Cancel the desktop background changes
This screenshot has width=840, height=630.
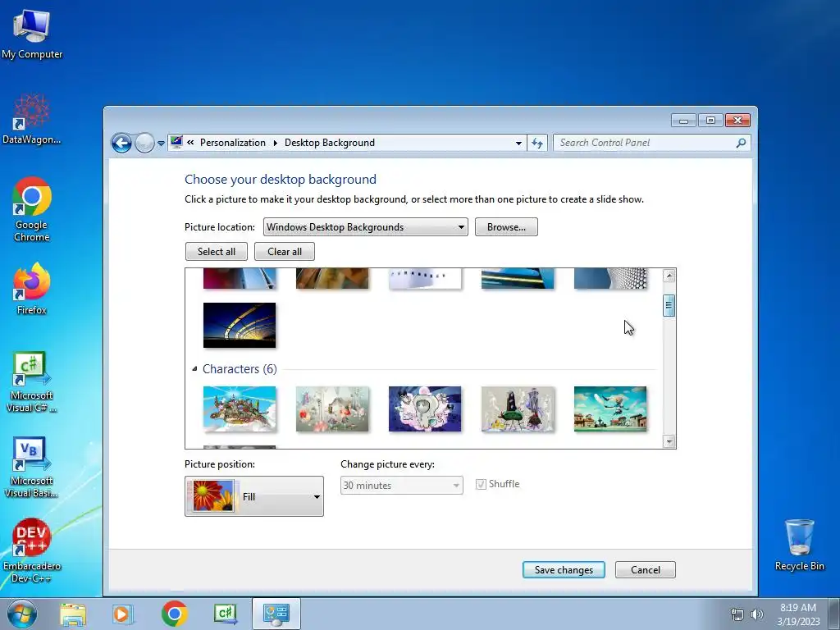[645, 570]
